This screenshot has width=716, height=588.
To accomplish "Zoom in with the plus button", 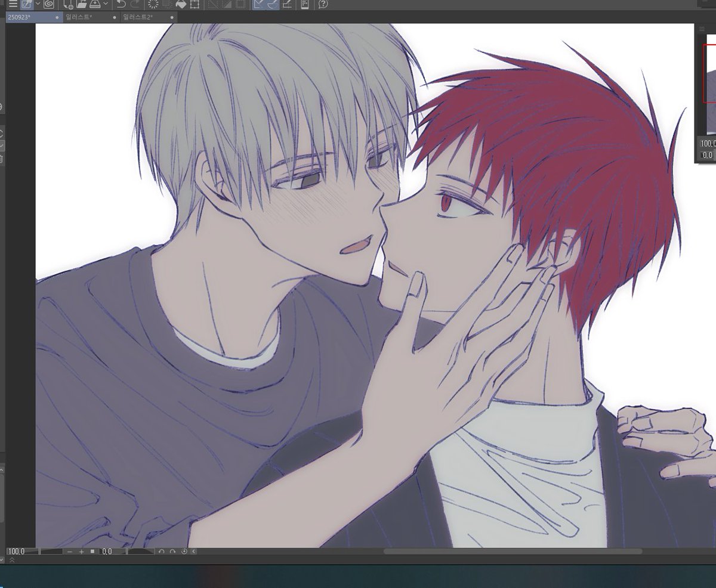I will point(81,552).
